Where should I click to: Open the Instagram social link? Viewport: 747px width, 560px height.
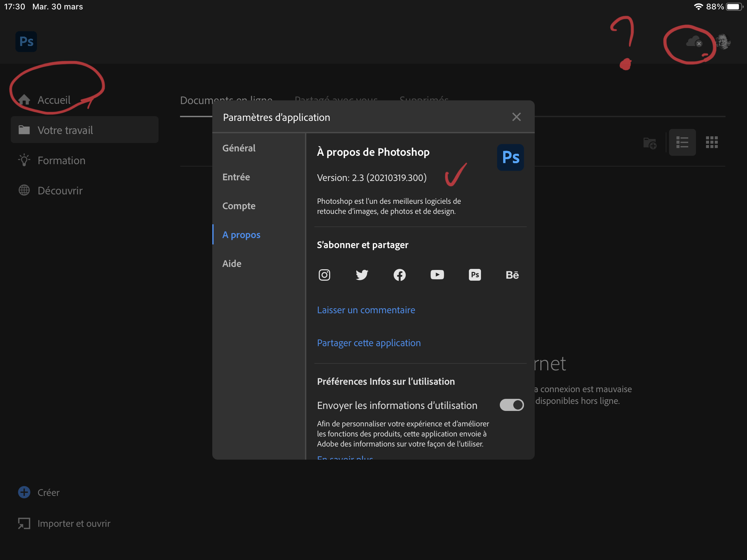(x=324, y=275)
